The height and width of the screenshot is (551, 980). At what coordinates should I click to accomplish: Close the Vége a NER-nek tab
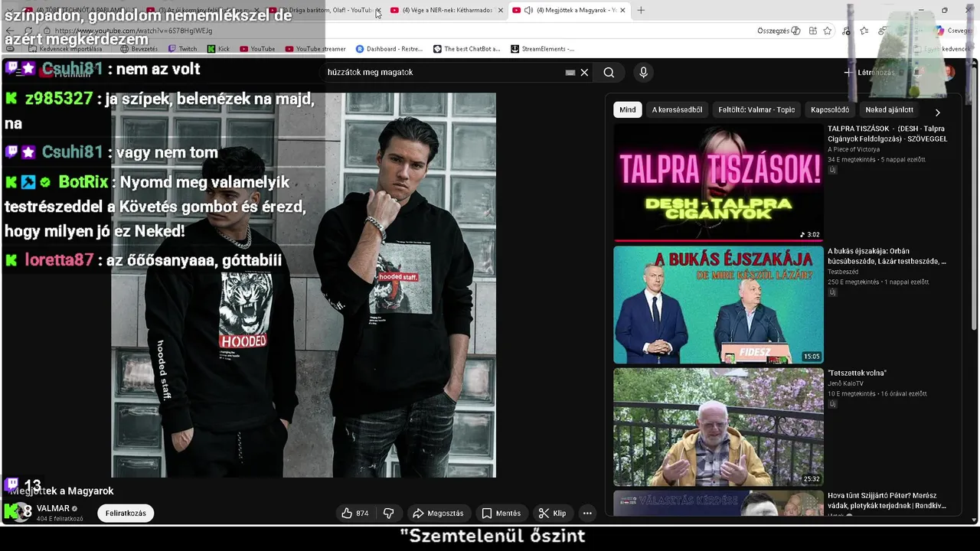tap(501, 10)
